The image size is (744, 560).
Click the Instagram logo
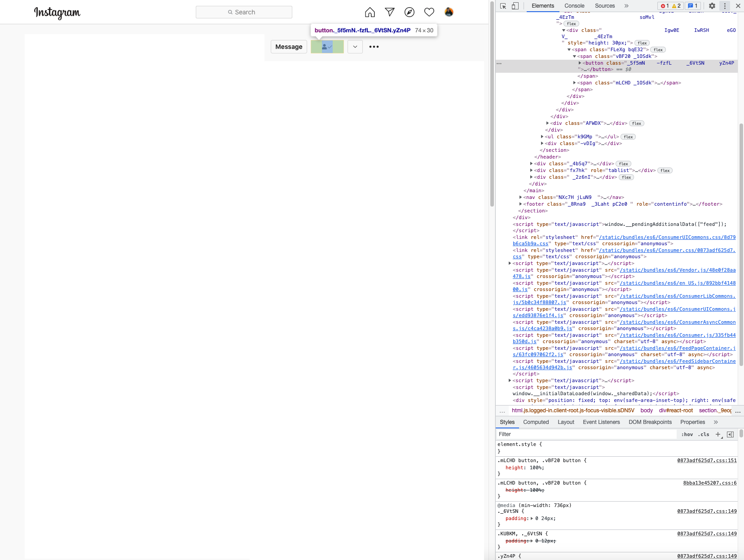click(x=57, y=13)
